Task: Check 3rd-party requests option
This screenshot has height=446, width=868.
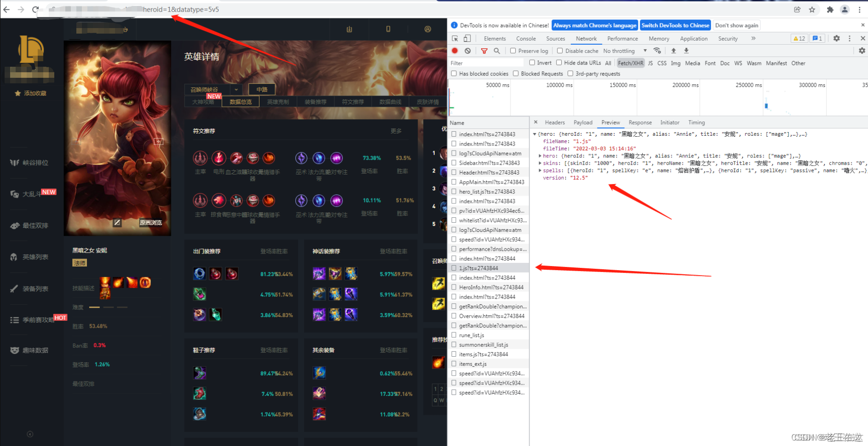Action: point(570,74)
